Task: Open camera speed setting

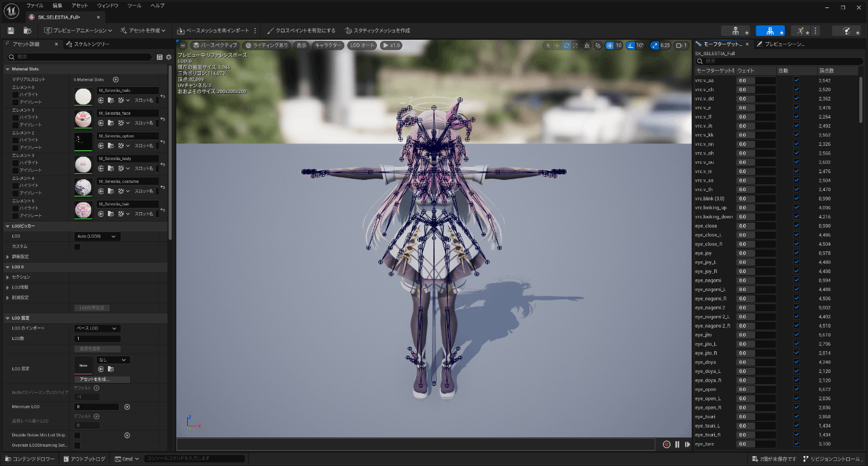Action: (x=681, y=45)
